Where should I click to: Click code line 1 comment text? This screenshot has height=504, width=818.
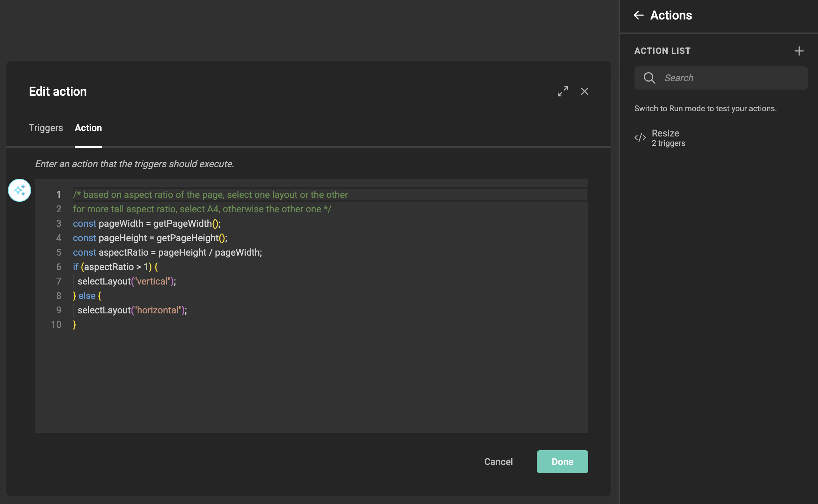point(210,195)
